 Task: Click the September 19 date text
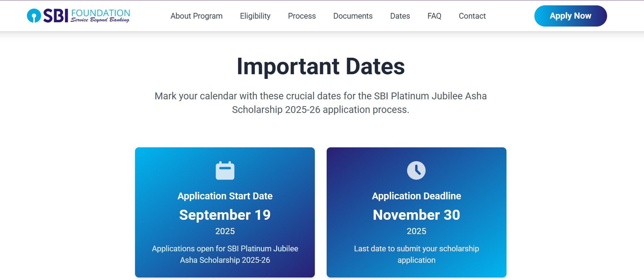coord(225,215)
